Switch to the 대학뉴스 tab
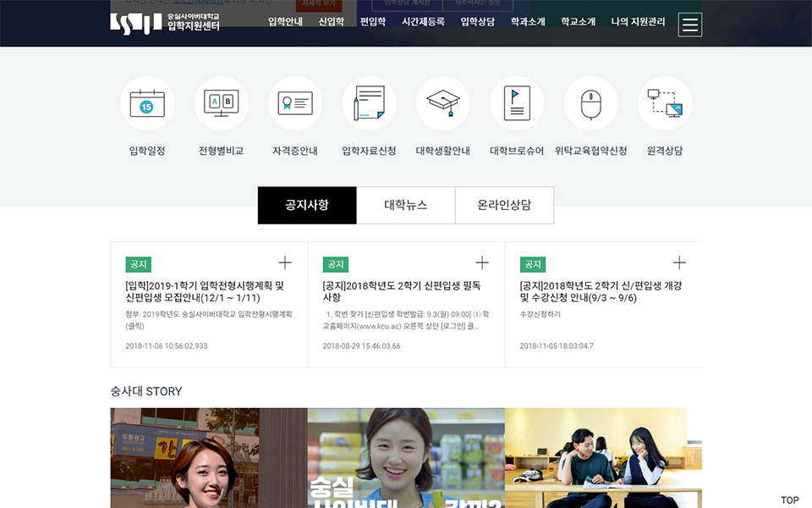 point(406,205)
